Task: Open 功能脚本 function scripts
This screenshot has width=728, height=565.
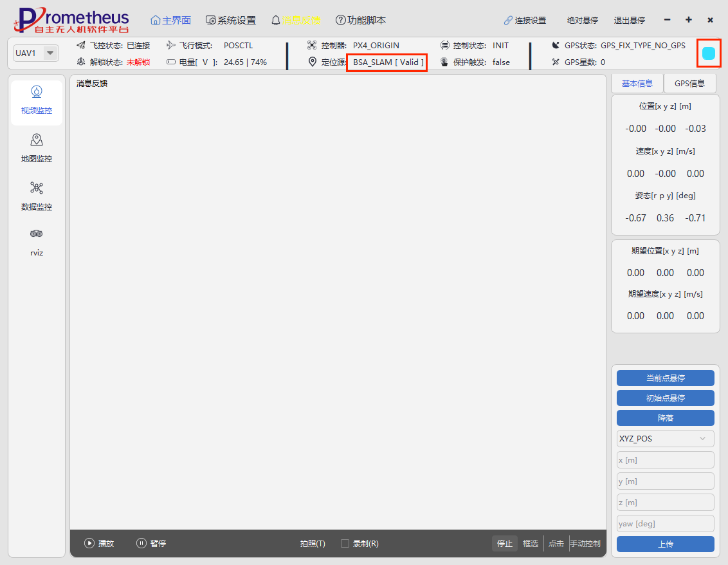Action: pyautogui.click(x=361, y=20)
